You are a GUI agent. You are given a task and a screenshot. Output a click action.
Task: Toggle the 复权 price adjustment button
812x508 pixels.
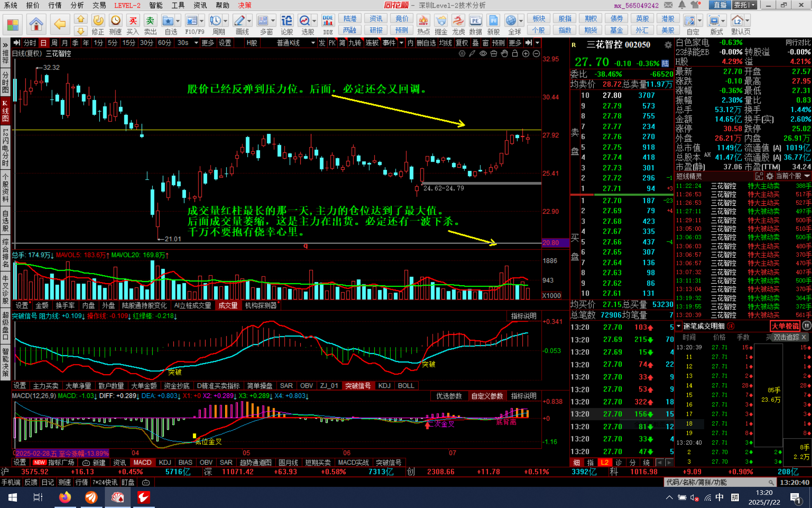[462, 43]
